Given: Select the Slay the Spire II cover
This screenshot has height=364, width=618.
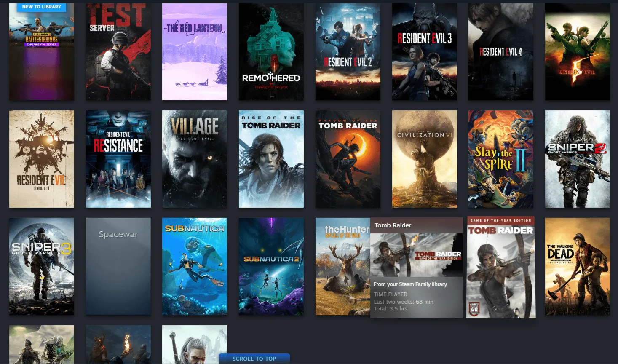Looking at the screenshot, I should (x=501, y=159).
